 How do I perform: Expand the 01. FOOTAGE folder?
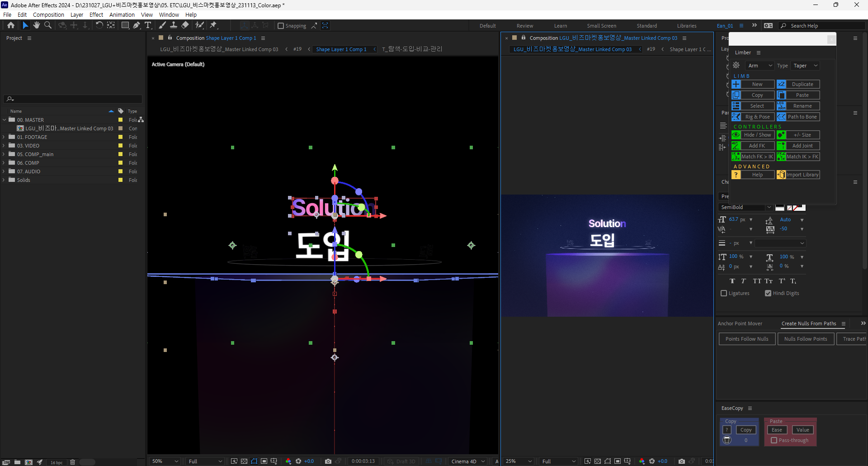tap(4, 137)
